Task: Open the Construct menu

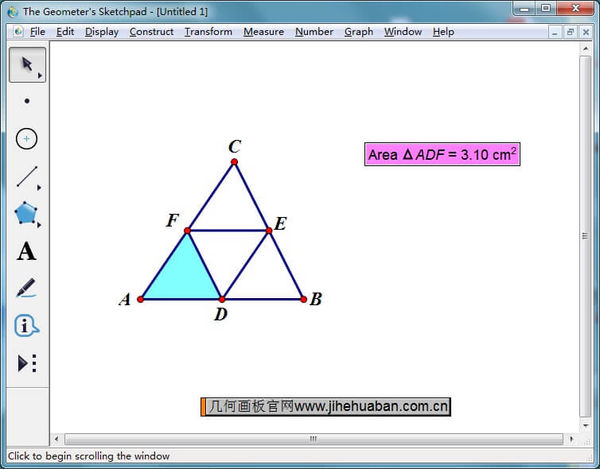Action: click(152, 32)
